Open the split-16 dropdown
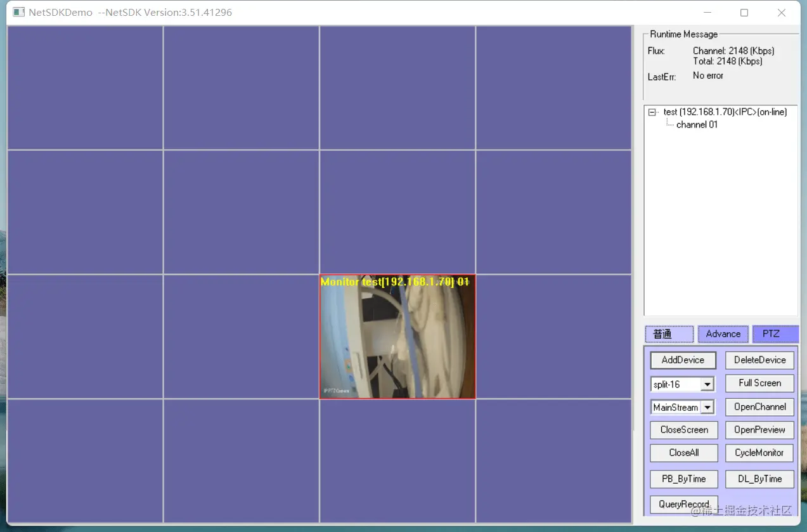The width and height of the screenshot is (807, 532). pos(707,384)
